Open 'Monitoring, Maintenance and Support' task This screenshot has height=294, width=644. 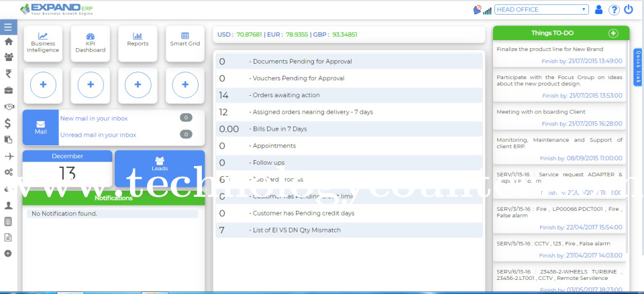tap(559, 148)
